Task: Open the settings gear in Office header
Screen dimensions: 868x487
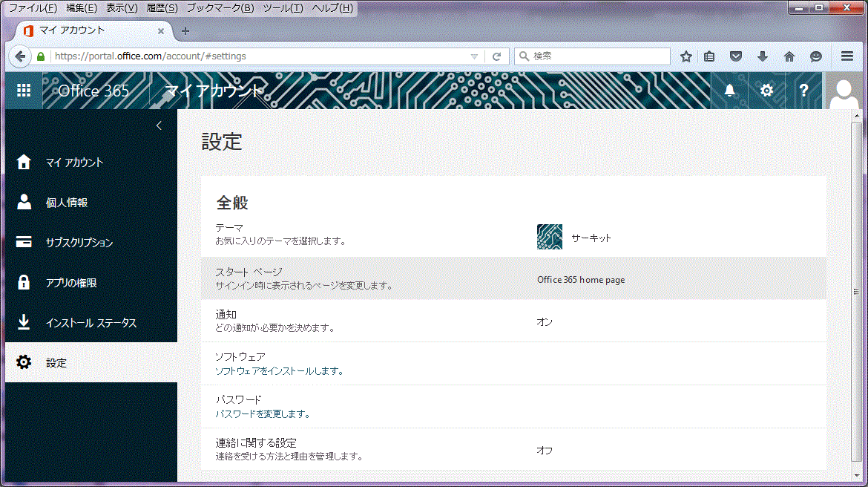Action: [x=766, y=91]
